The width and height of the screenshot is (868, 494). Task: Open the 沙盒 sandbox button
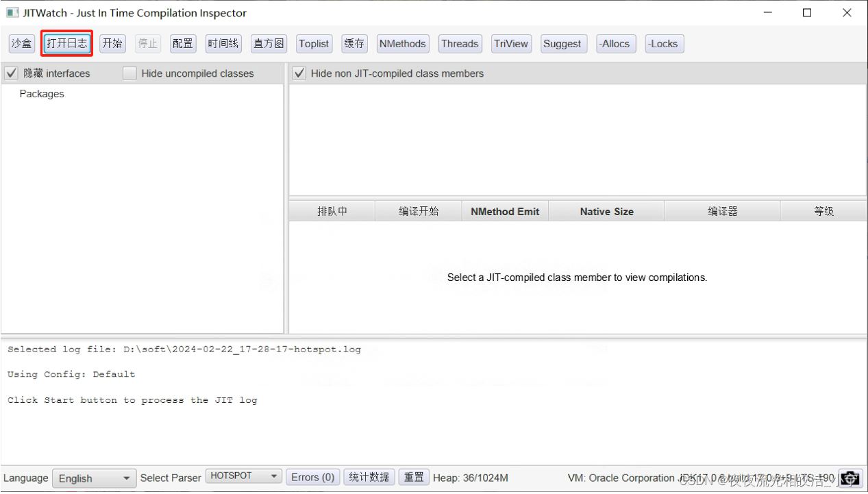pyautogui.click(x=21, y=44)
